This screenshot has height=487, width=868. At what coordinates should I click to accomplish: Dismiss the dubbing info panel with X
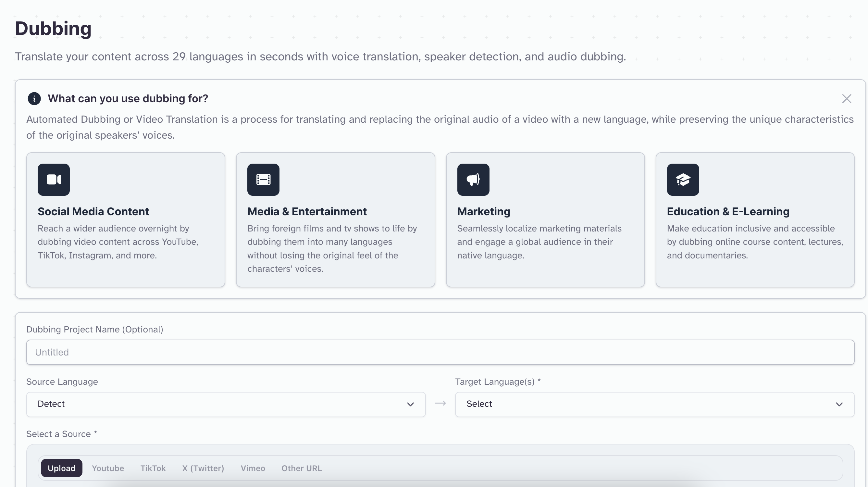coord(847,99)
